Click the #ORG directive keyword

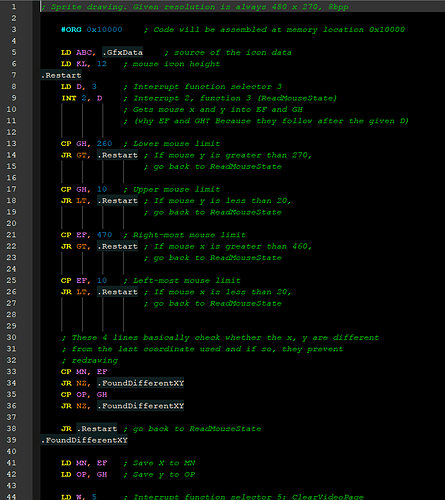(x=71, y=30)
